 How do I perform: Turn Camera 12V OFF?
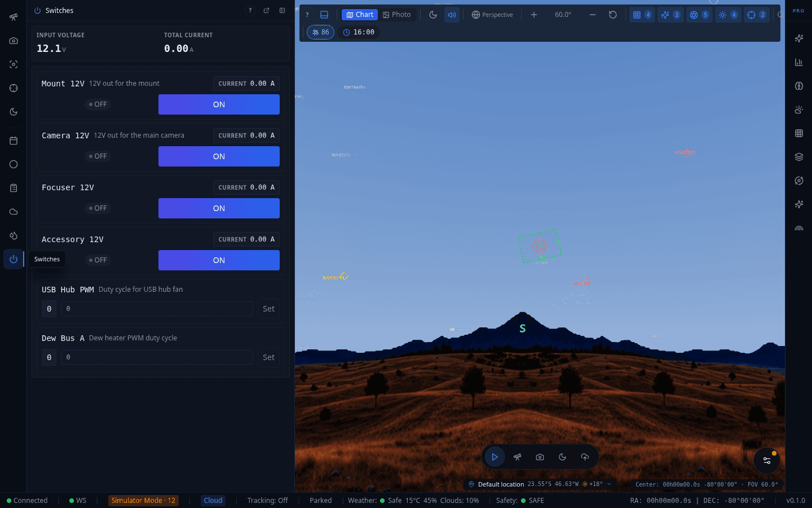(x=98, y=156)
